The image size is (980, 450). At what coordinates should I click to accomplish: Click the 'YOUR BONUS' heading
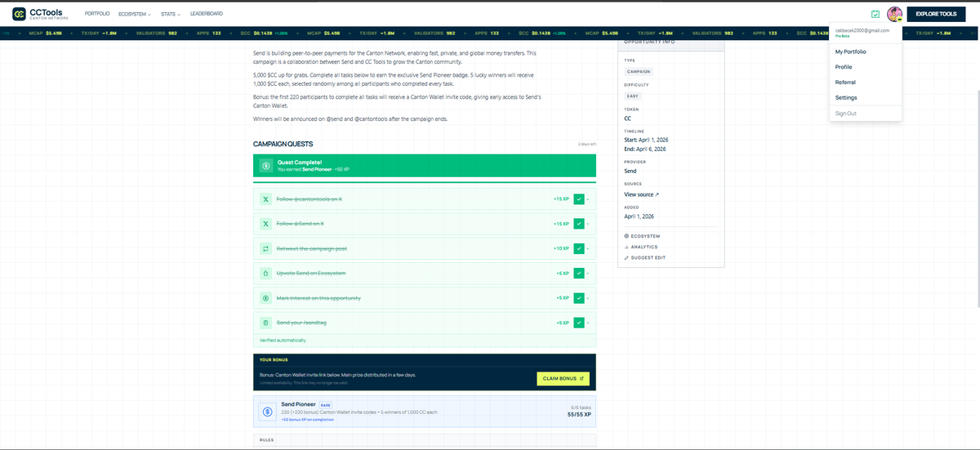coord(273,359)
